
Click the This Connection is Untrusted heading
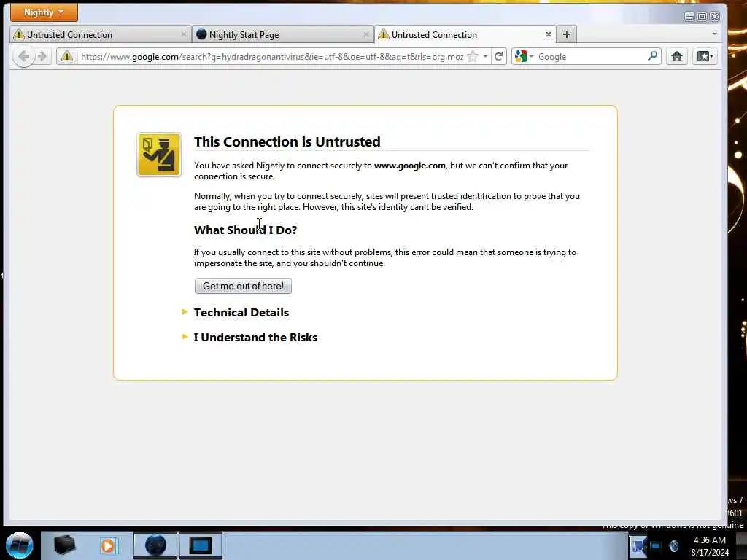coord(287,142)
